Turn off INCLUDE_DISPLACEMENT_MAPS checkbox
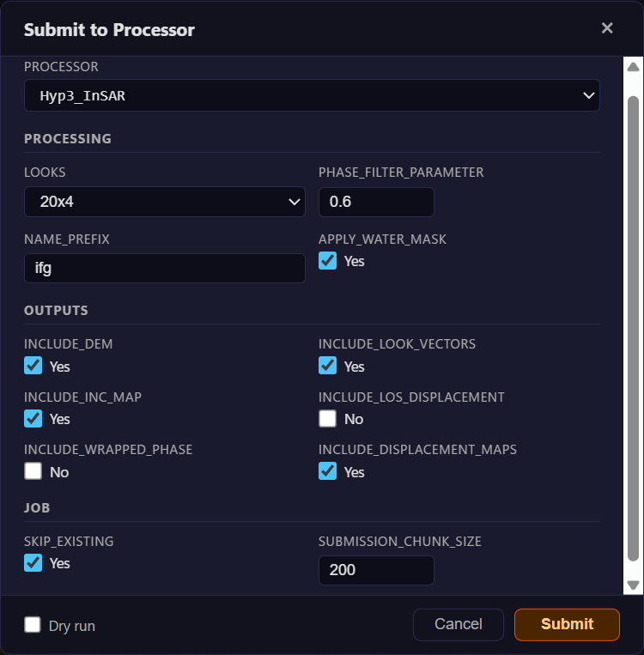This screenshot has height=655, width=644. click(327, 471)
